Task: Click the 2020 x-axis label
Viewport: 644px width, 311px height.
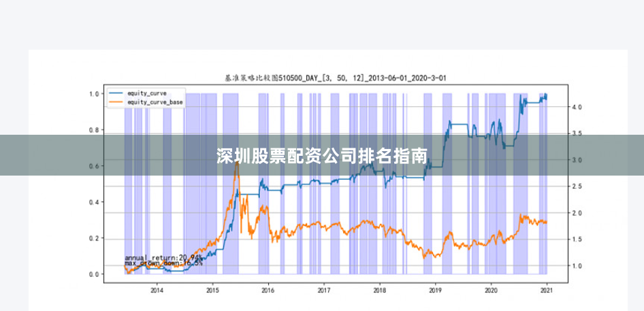Action: [492, 291]
